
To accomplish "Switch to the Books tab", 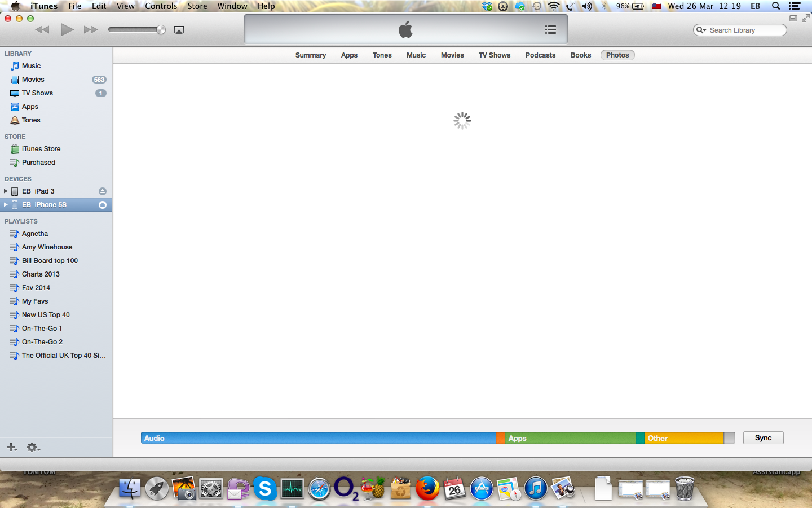I will (x=581, y=55).
